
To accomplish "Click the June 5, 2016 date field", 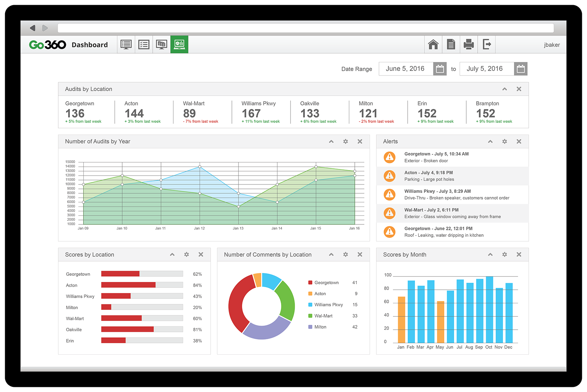I will [x=405, y=69].
